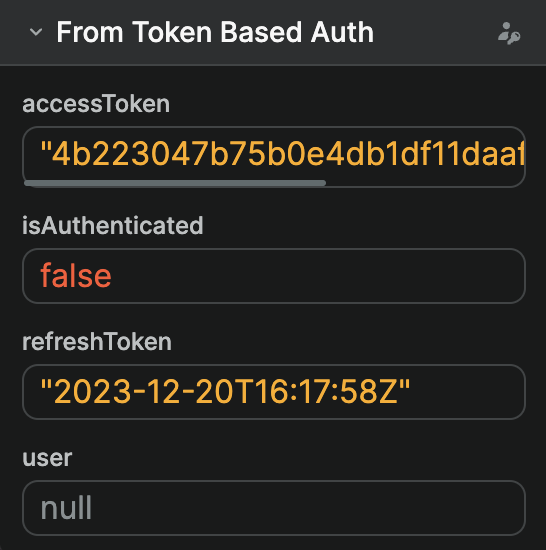Collapse the From Token Based Auth section

click(36, 32)
